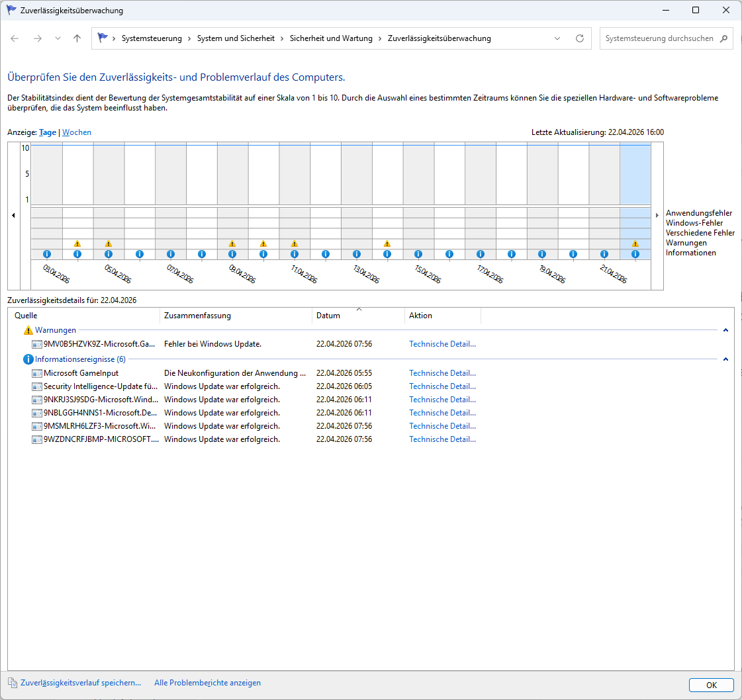This screenshot has height=700, width=742.
Task: Click the information icon for 09.04.2026
Action: [x=232, y=254]
